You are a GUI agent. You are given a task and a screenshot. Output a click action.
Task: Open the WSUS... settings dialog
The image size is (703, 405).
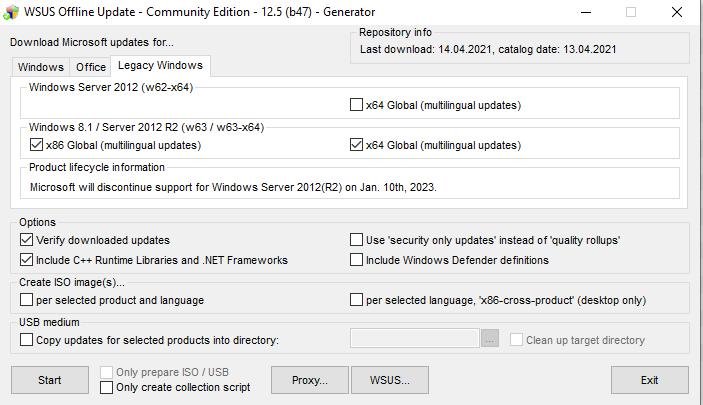(x=389, y=380)
